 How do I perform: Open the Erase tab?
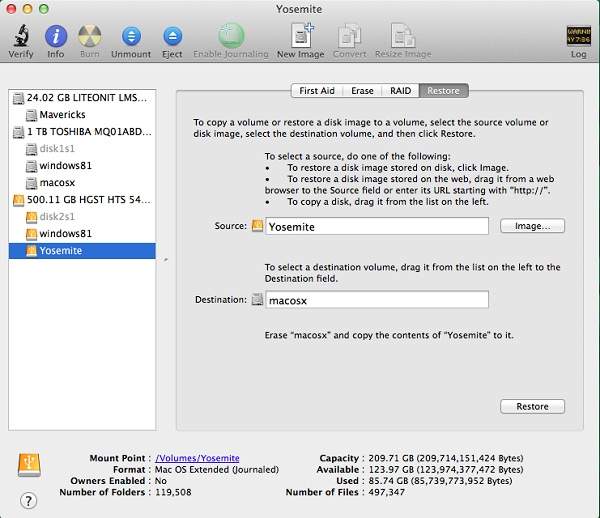pos(362,91)
